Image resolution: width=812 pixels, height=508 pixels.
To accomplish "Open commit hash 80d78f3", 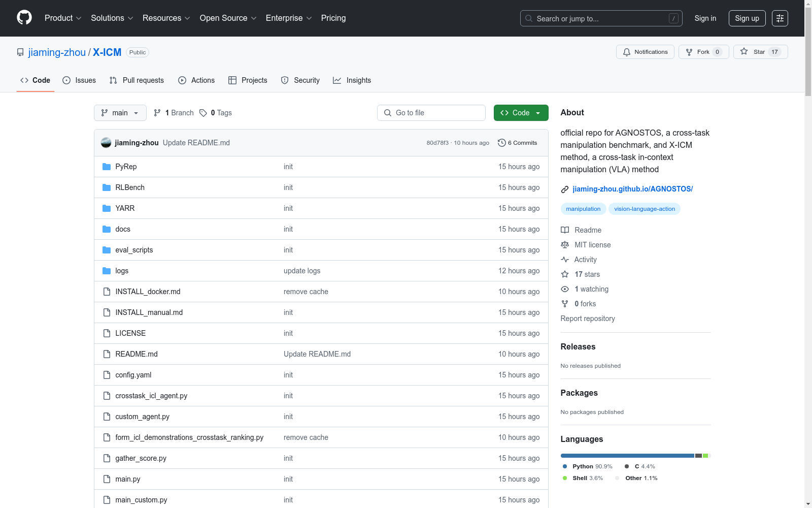I will 437,143.
